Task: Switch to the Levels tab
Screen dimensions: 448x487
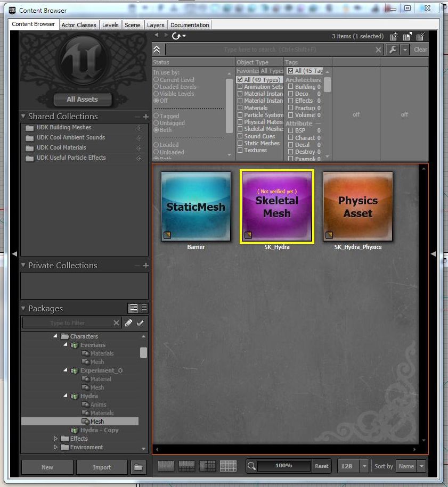Action: [x=110, y=25]
